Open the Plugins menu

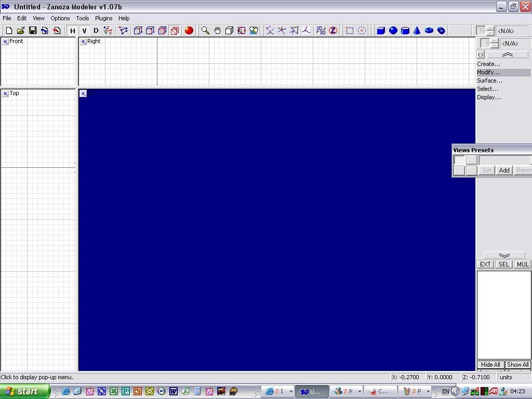103,18
